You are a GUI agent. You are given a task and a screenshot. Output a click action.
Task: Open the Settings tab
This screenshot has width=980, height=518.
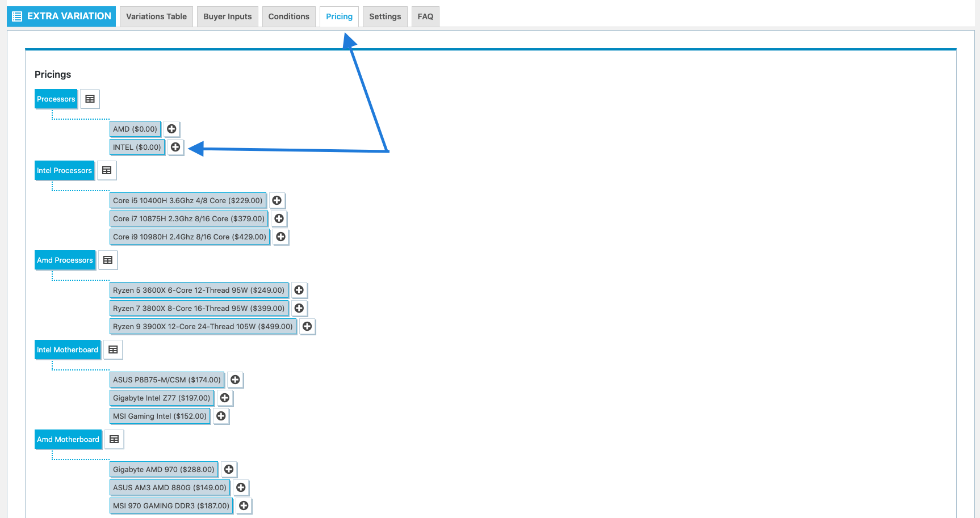[385, 16]
